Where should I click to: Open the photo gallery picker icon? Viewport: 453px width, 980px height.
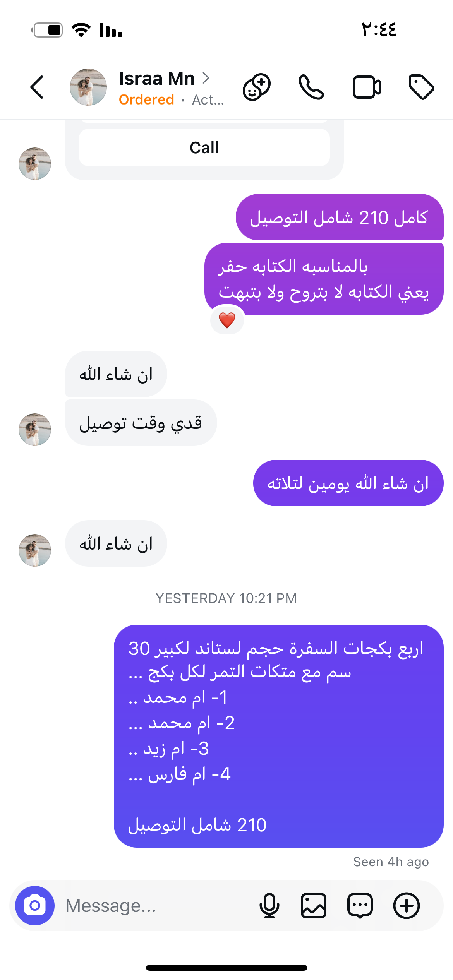[x=314, y=906]
